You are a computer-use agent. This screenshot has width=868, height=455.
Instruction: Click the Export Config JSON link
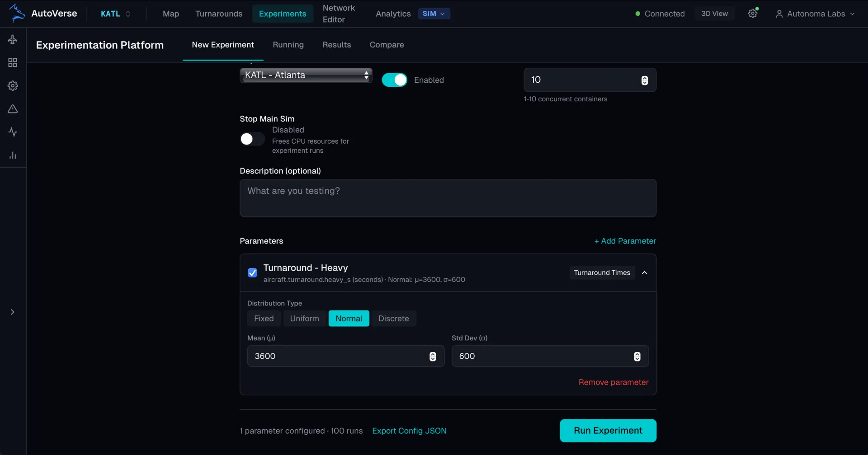pyautogui.click(x=409, y=431)
